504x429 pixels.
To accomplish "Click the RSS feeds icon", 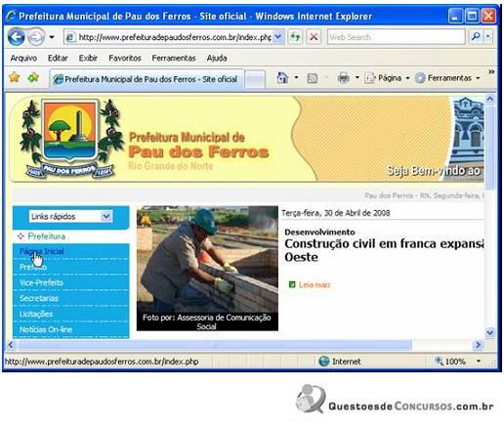I will [312, 78].
